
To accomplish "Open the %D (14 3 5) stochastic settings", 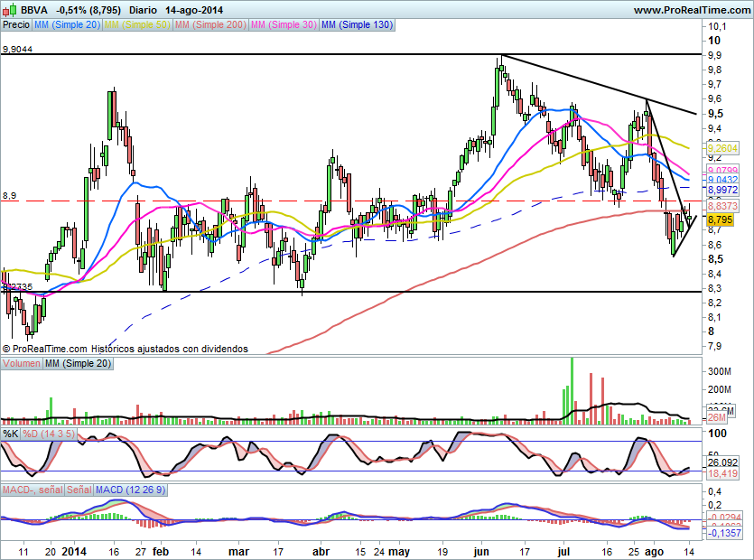I will (x=47, y=434).
